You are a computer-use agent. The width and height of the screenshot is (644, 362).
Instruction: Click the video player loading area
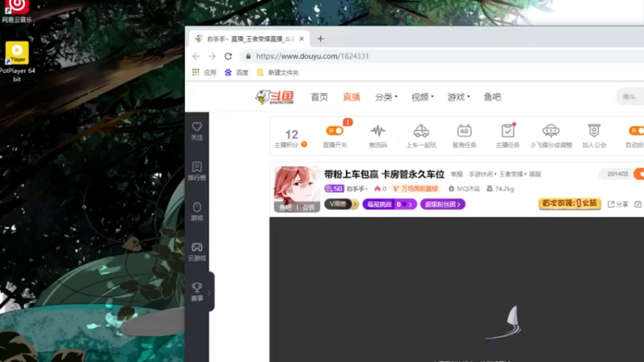point(456,290)
